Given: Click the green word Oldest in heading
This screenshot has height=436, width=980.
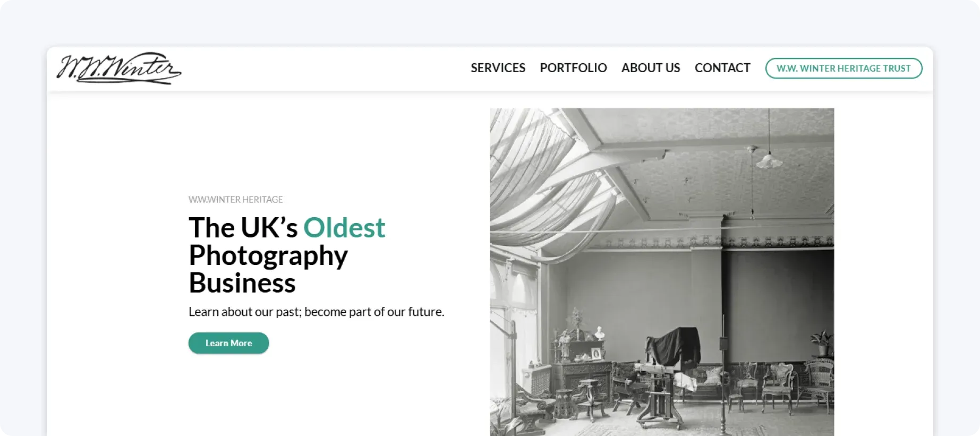Looking at the screenshot, I should click(344, 228).
